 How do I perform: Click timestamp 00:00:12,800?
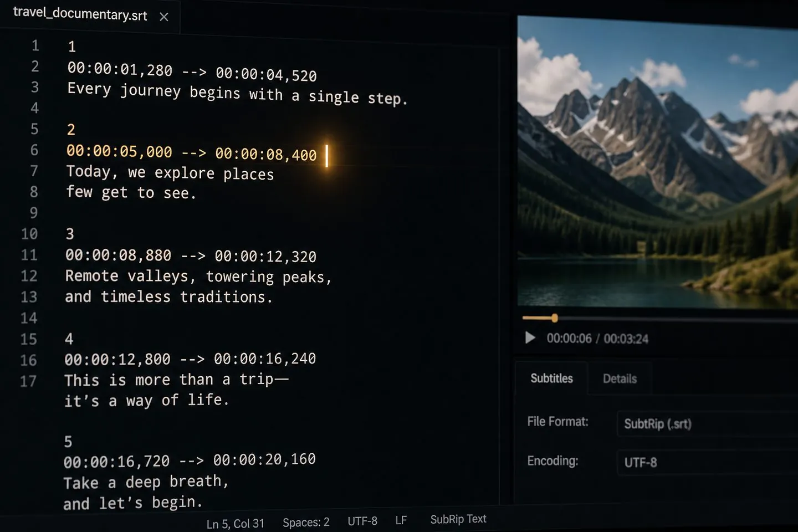[x=117, y=360]
